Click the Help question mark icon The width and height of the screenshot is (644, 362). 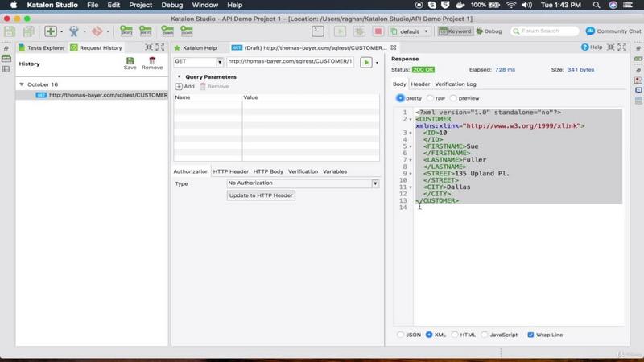pos(585,47)
